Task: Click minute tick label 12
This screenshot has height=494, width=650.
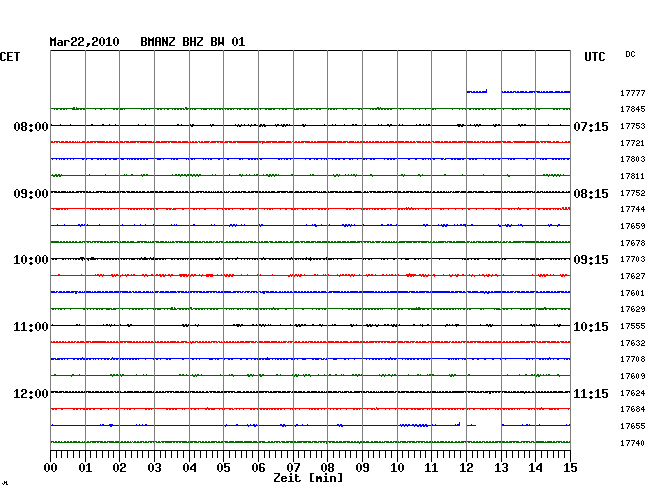Action: pos(466,468)
